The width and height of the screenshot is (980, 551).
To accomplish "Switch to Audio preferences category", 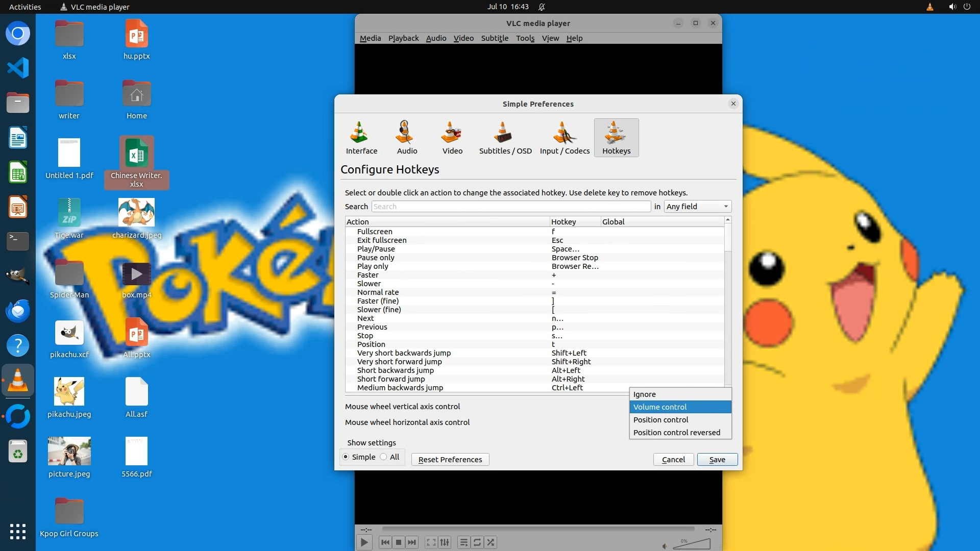I will coord(407,138).
